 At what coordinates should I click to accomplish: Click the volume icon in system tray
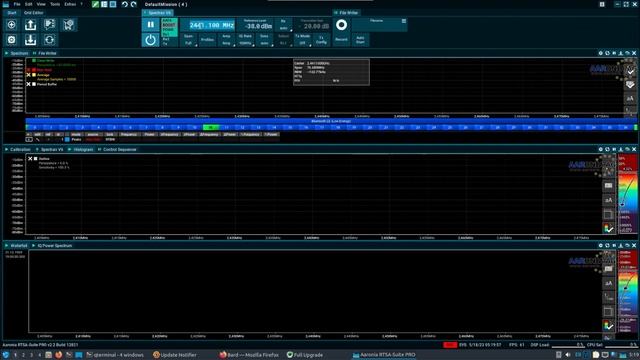tap(568, 355)
